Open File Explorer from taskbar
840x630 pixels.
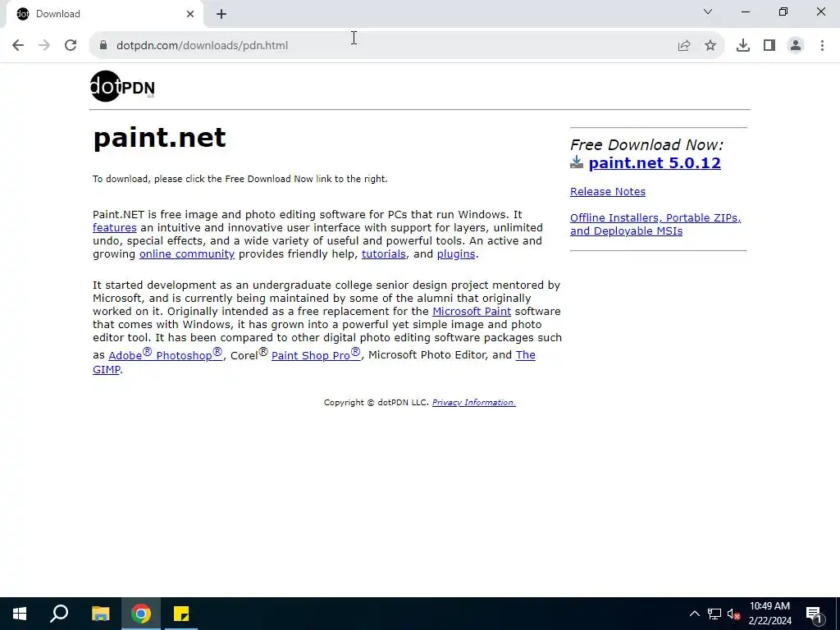pyautogui.click(x=100, y=614)
